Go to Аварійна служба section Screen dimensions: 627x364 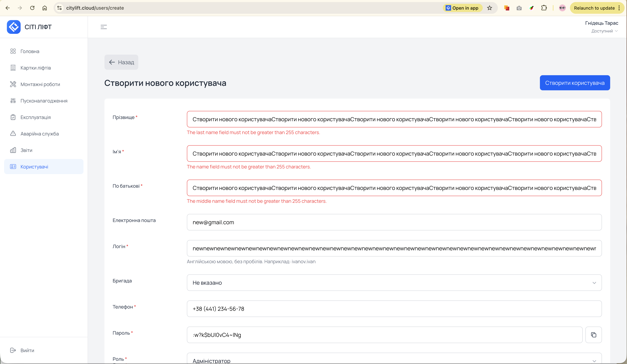[x=40, y=134]
